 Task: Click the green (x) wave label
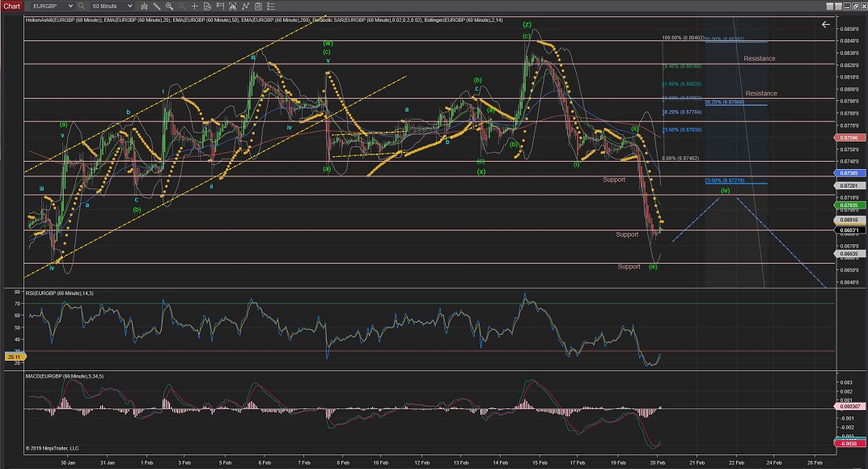481,171
